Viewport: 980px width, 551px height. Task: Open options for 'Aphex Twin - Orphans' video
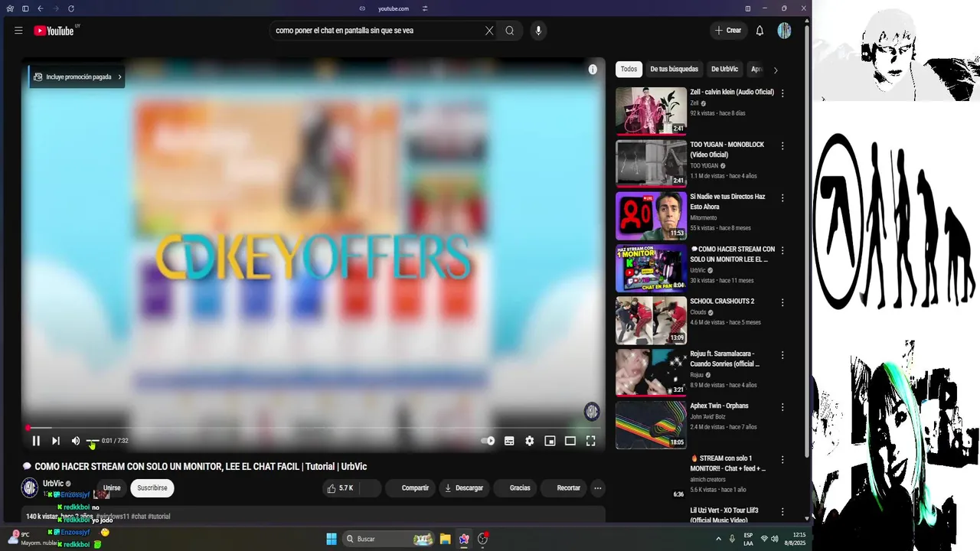pyautogui.click(x=782, y=407)
